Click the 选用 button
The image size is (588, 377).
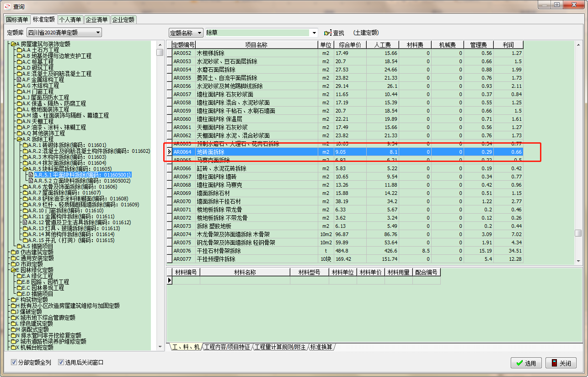(526, 363)
